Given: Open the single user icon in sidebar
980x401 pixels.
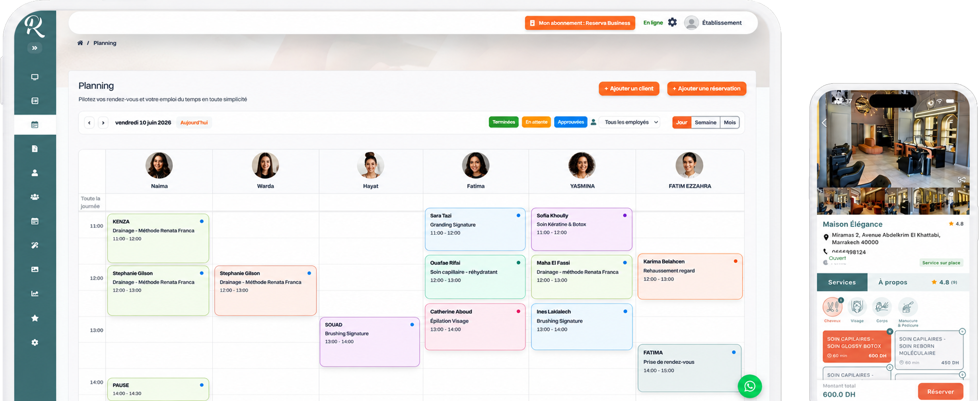Looking at the screenshot, I should point(34,172).
